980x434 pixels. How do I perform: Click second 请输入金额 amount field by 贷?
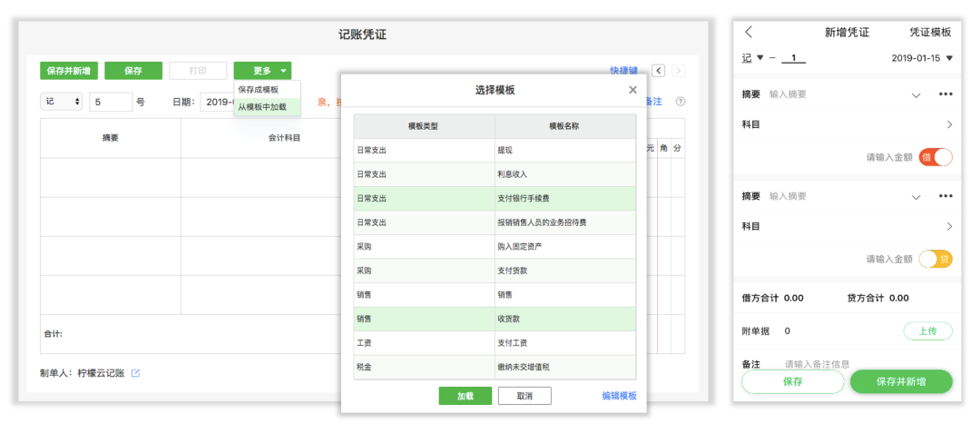pos(889,259)
